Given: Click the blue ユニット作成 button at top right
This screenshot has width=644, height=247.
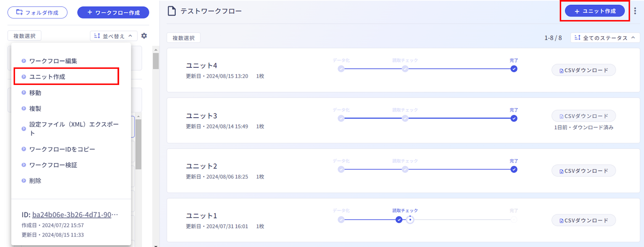Looking at the screenshot, I should coord(595,11).
